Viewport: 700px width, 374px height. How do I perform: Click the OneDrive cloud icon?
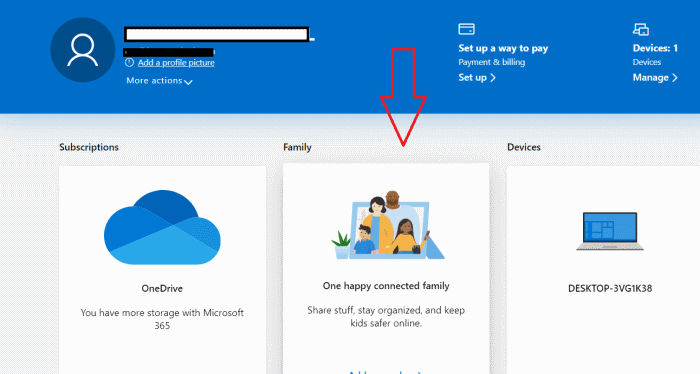click(162, 227)
